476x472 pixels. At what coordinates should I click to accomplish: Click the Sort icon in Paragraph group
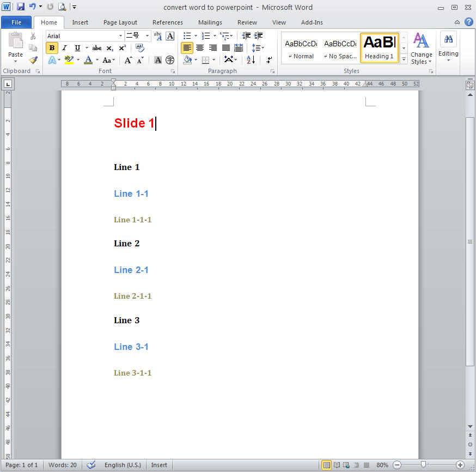point(249,60)
